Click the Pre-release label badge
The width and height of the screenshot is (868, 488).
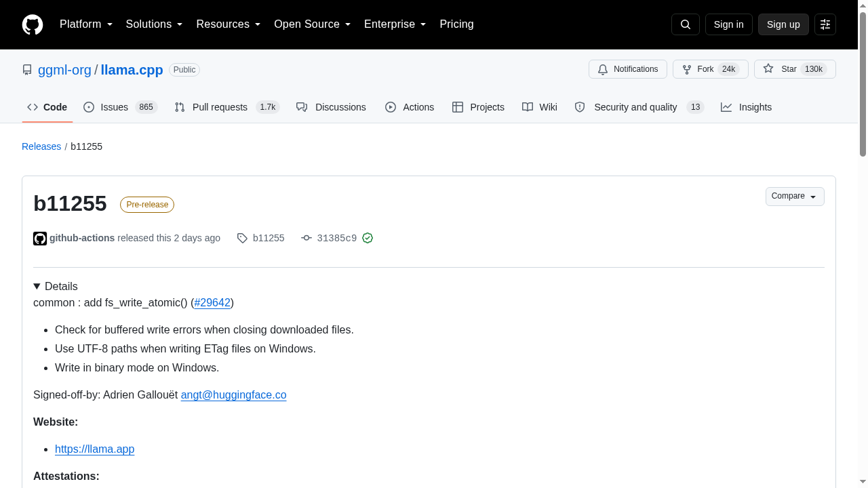(x=147, y=205)
